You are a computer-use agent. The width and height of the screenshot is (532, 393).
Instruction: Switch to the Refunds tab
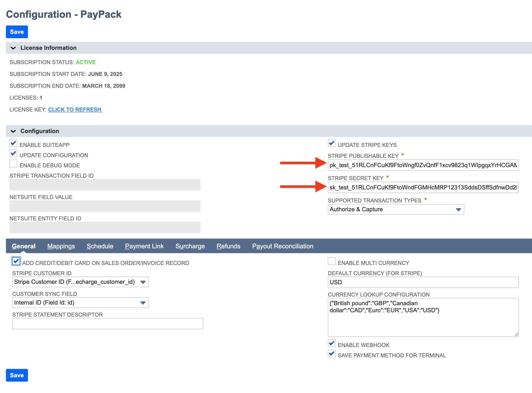[x=228, y=246]
